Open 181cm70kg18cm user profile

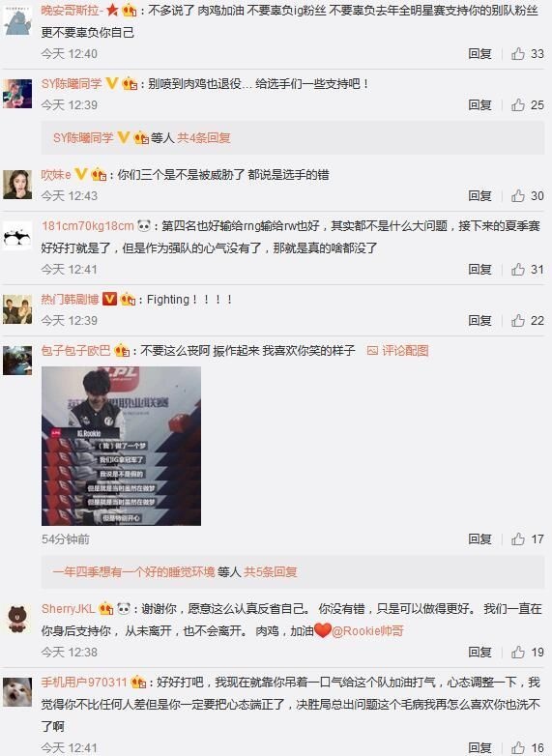(88, 225)
